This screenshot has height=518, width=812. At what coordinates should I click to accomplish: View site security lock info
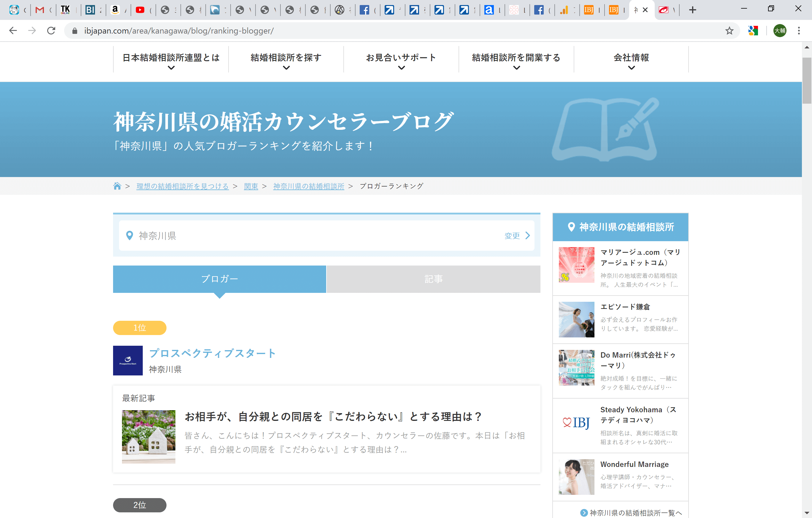75,31
